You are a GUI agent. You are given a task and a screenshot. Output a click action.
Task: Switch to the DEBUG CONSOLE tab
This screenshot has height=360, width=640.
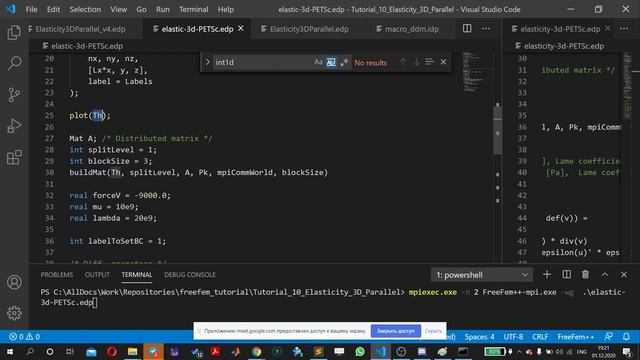tap(190, 275)
